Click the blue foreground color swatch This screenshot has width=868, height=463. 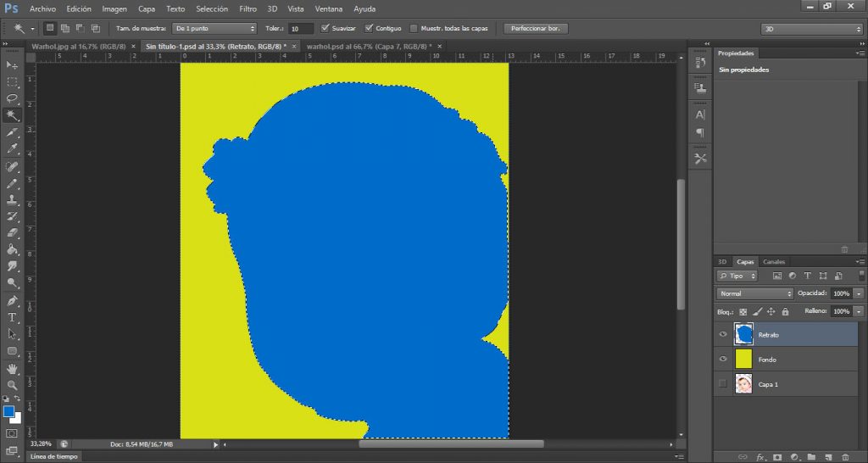[8, 411]
